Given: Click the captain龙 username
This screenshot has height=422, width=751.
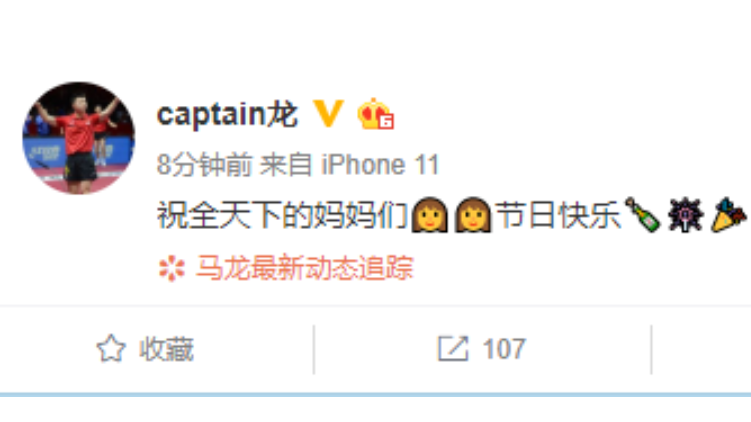Looking at the screenshot, I should pos(228,115).
